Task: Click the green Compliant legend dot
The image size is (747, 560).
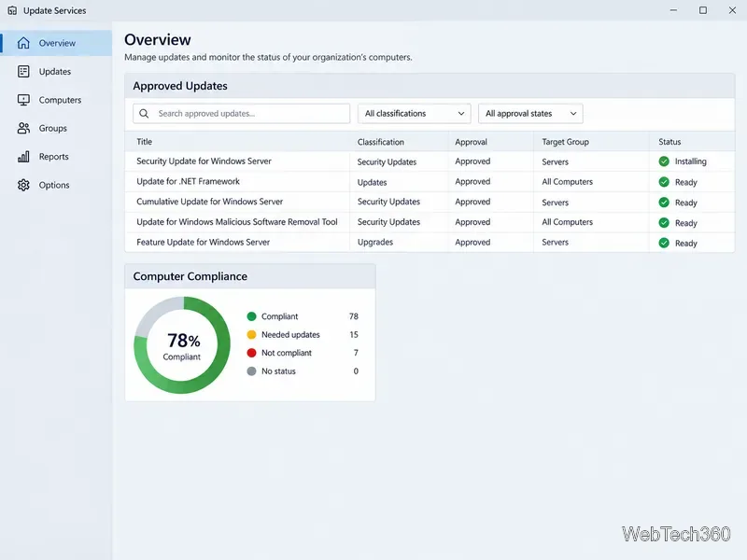Action: pyautogui.click(x=251, y=316)
